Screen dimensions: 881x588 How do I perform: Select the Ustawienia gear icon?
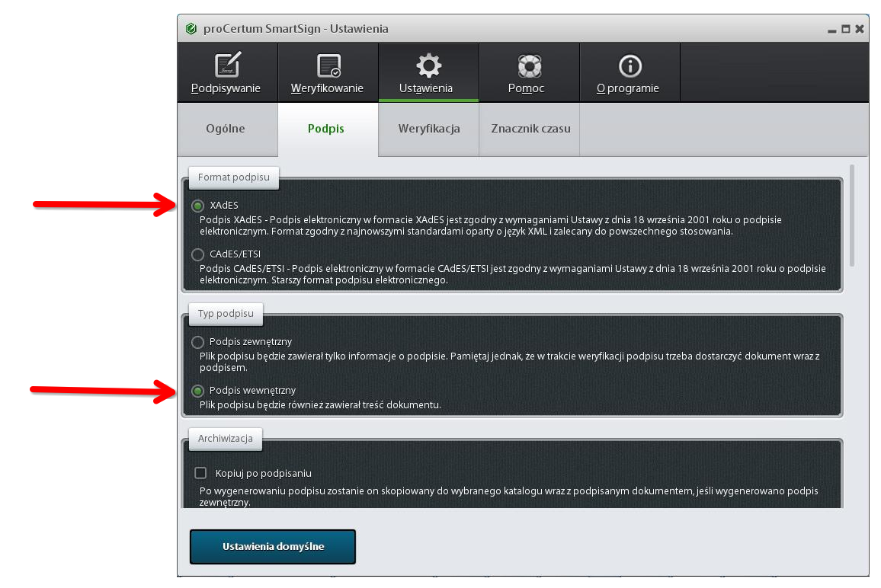428,66
